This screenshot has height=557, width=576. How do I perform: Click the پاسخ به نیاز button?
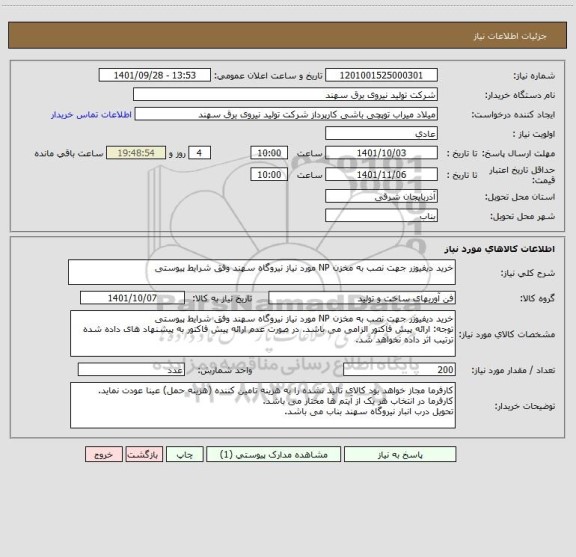click(x=400, y=454)
